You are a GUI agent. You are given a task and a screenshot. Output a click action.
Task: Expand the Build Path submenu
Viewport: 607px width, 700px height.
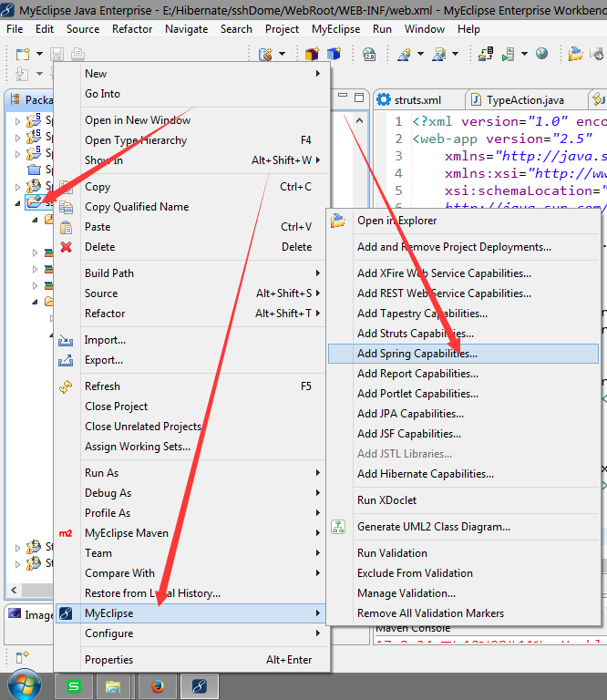(x=318, y=273)
